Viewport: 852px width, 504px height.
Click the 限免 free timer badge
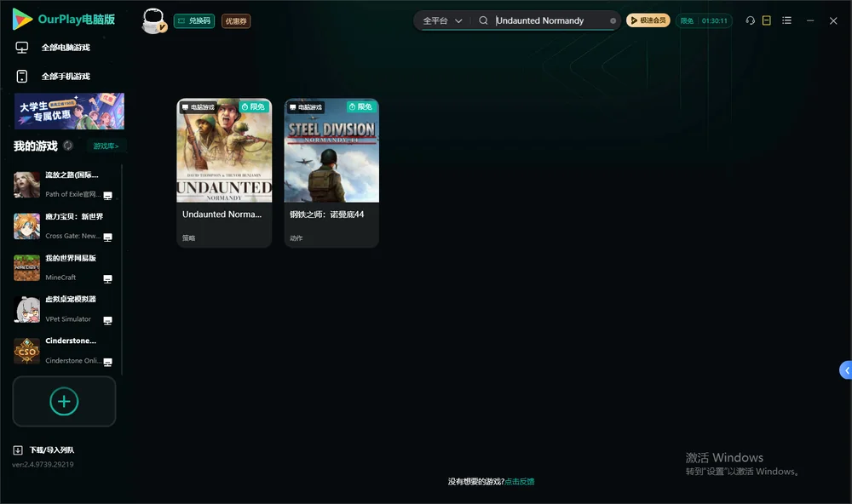tap(704, 20)
